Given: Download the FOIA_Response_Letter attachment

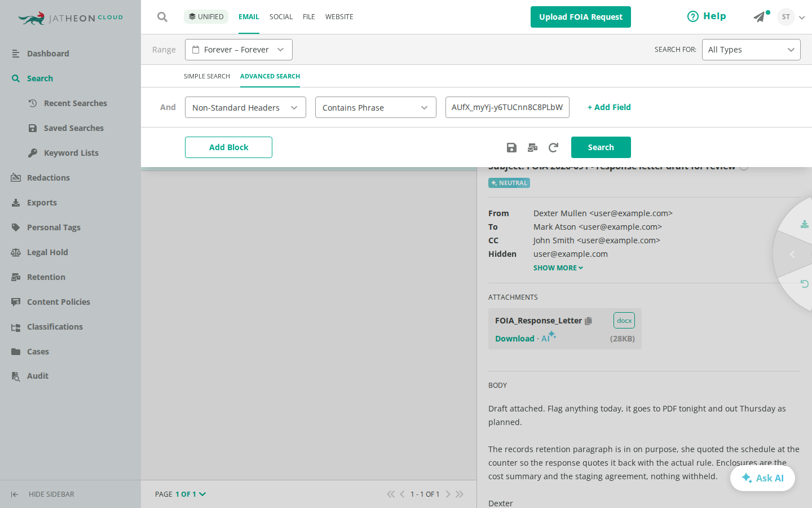Looking at the screenshot, I should click(515, 339).
